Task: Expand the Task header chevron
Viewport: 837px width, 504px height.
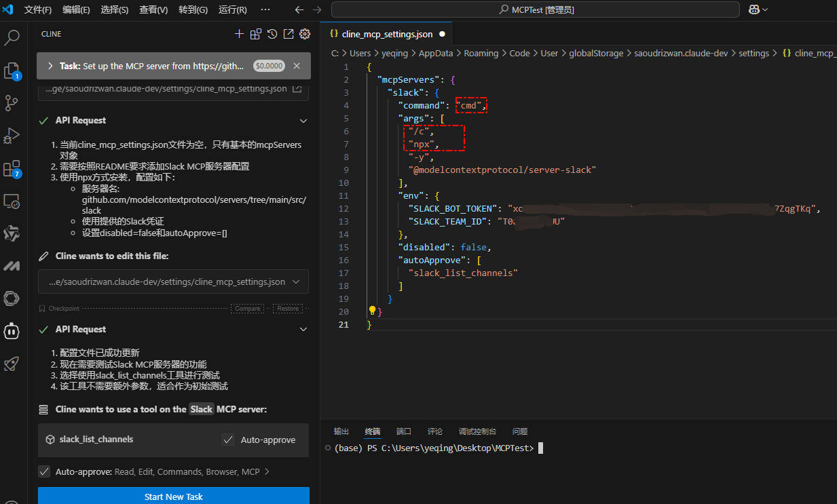Action: pos(50,66)
